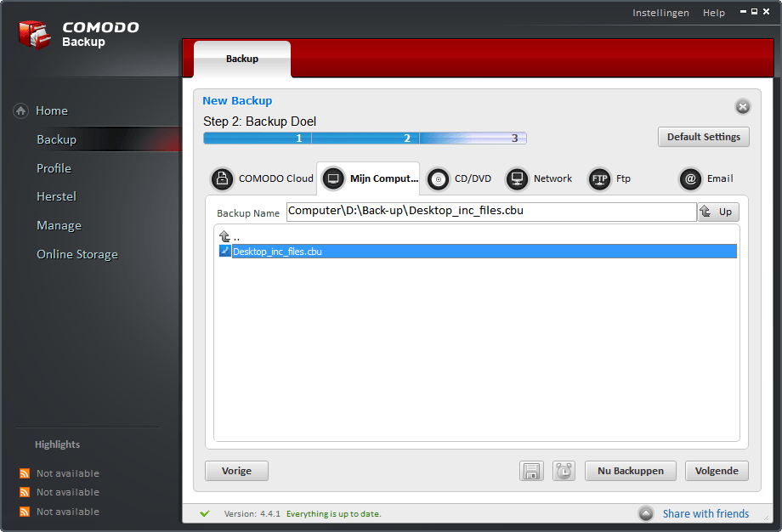Click Volgende to continue

(x=717, y=471)
